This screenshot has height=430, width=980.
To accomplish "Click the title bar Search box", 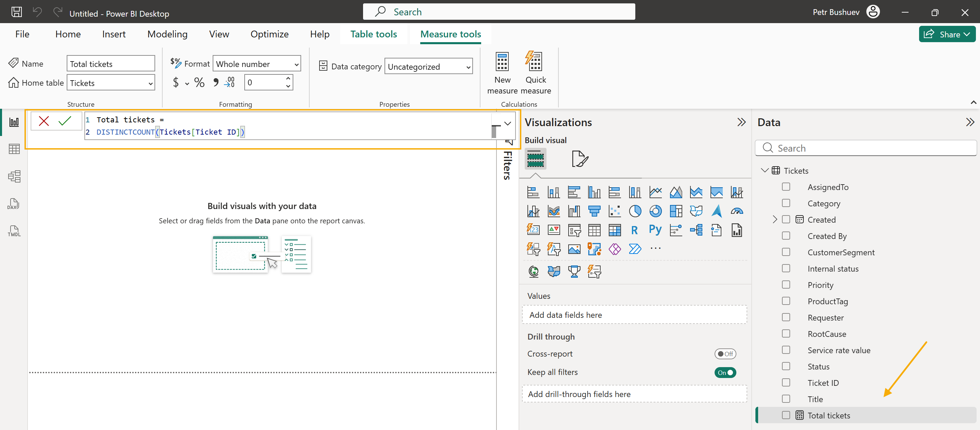I will pos(499,12).
